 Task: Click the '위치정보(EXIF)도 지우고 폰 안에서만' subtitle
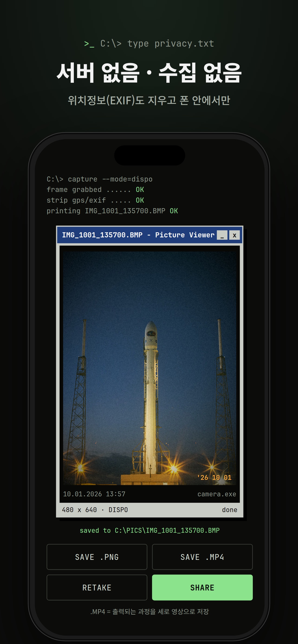coord(149,100)
